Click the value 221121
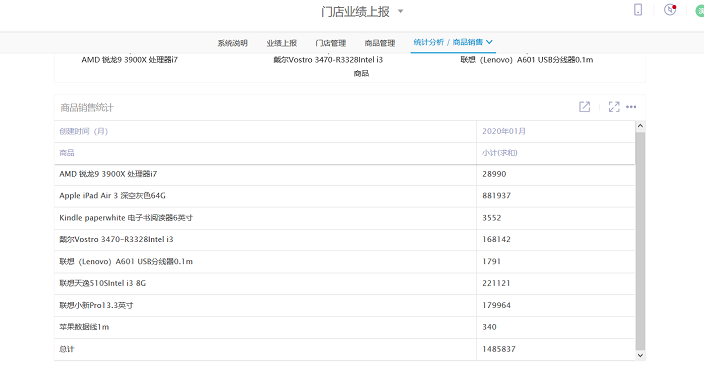This screenshot has height=390, width=704. (x=496, y=283)
